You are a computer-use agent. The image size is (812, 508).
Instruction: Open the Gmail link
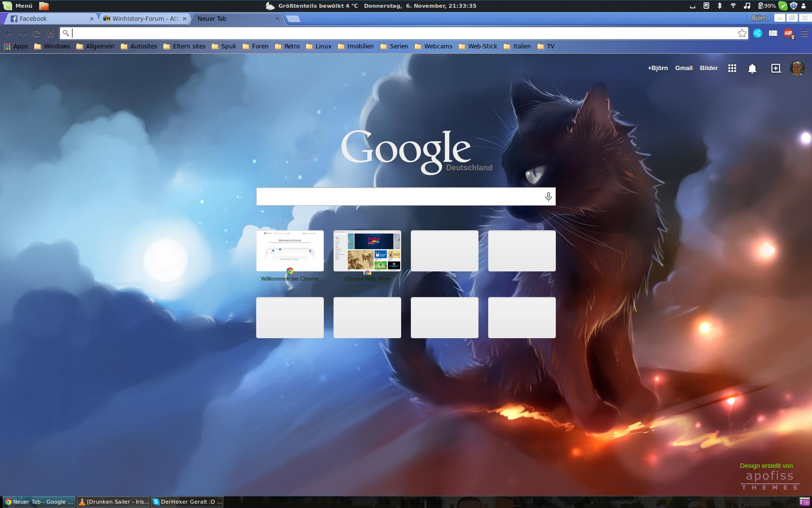(x=683, y=68)
